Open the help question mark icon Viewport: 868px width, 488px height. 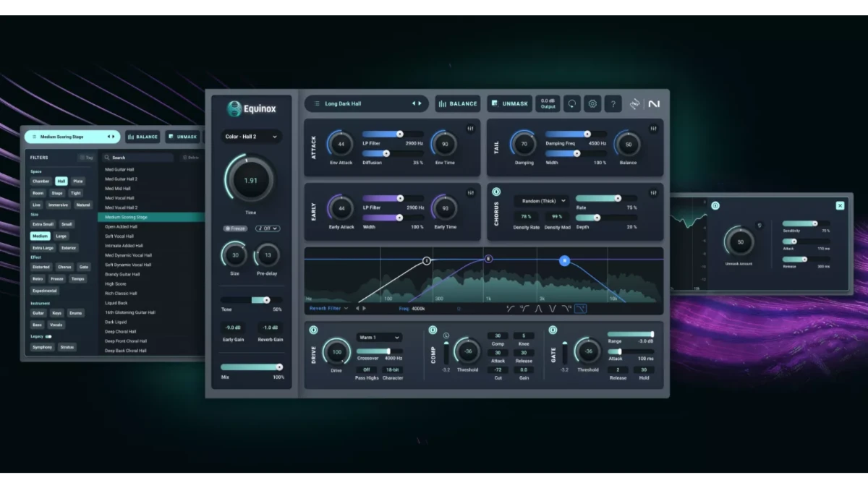click(613, 103)
